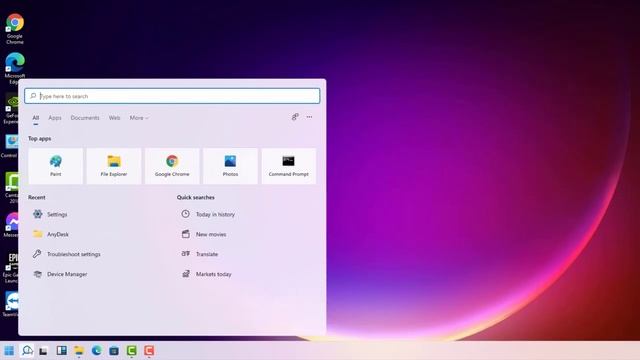
Task: Switch to the Web search tab
Action: tap(114, 118)
